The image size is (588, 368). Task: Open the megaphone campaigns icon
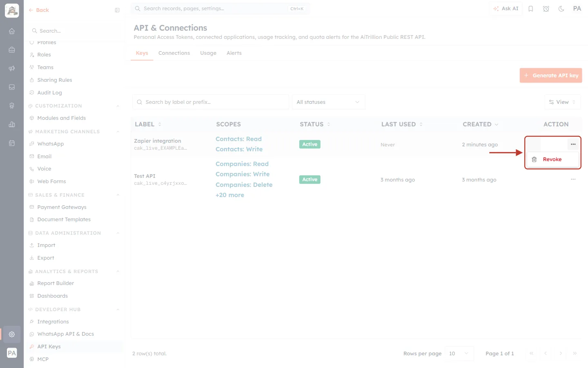click(x=12, y=68)
